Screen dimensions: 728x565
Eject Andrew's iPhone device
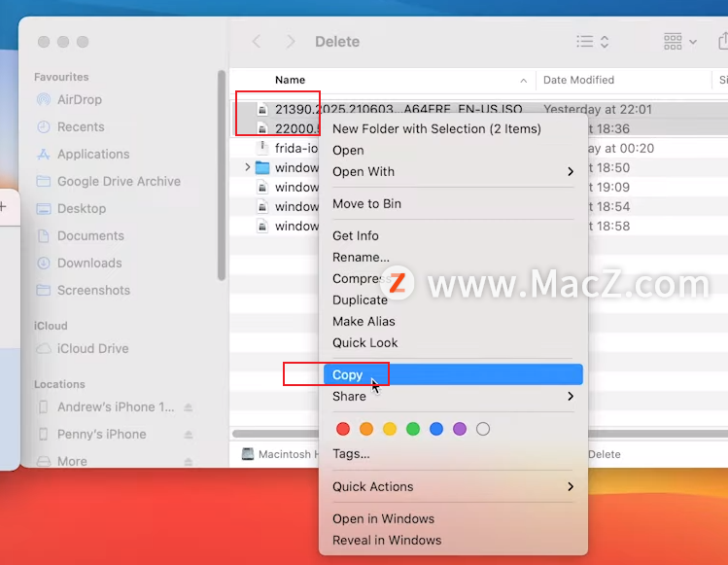click(x=188, y=407)
